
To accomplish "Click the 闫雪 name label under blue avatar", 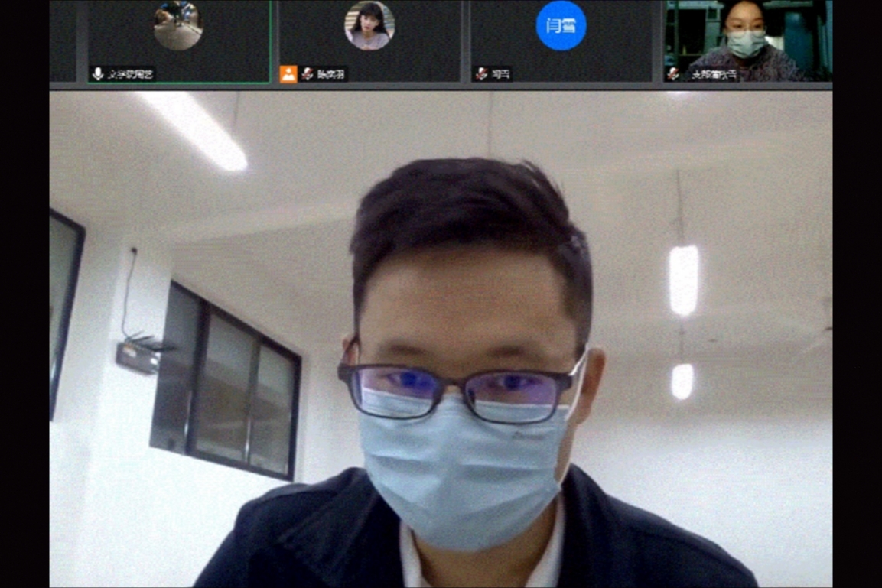I will (x=502, y=74).
